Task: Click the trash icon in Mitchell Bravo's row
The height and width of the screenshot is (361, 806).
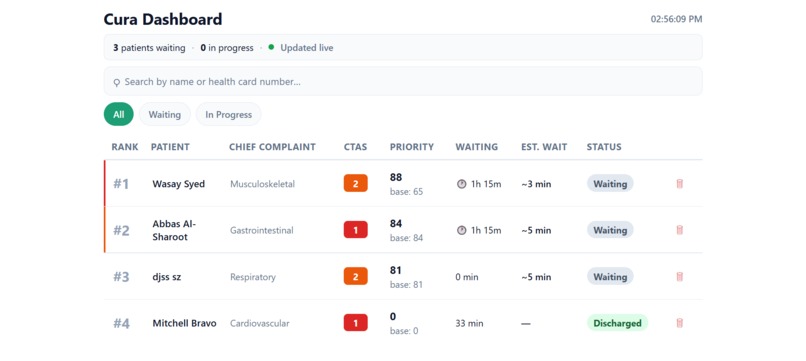Action: [x=680, y=323]
